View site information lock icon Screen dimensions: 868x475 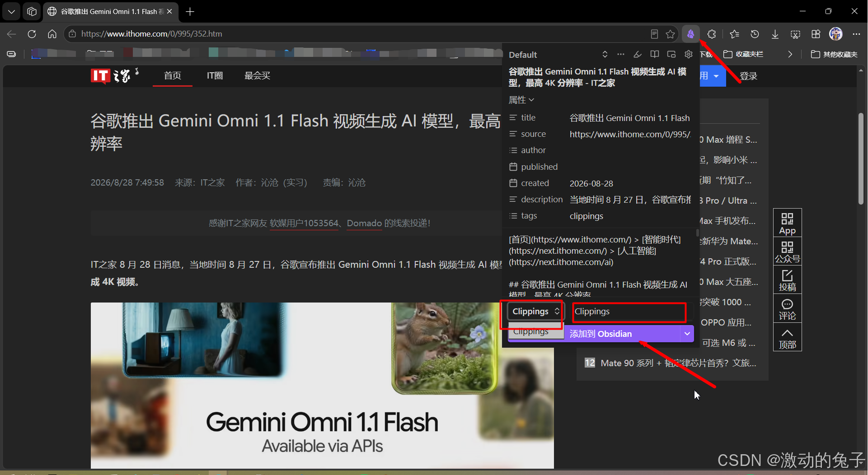coord(72,34)
